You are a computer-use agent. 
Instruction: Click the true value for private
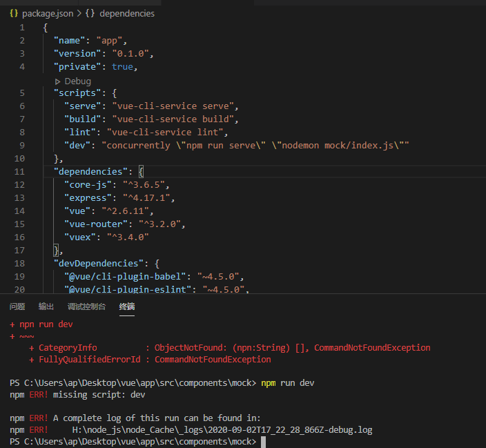coord(122,67)
